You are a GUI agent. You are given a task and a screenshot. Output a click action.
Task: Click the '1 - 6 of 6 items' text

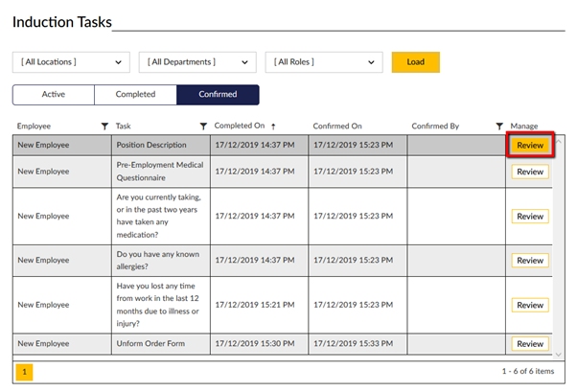coord(528,371)
